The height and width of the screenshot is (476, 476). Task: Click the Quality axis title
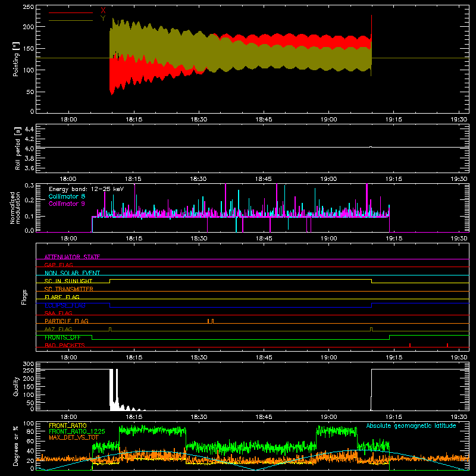pos(16,386)
